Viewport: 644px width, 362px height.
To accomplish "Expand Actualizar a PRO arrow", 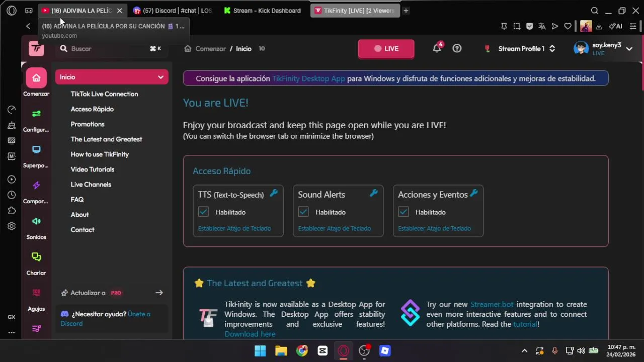I will pos(159,293).
